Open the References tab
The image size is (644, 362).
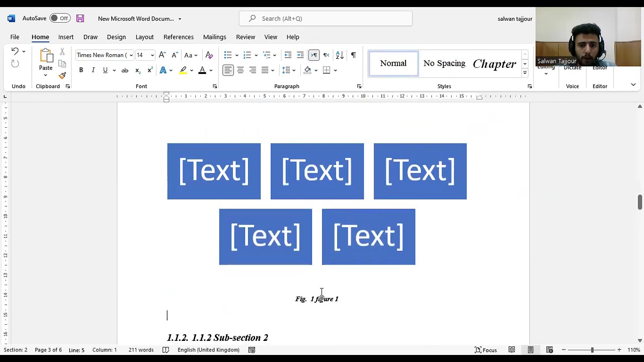(179, 37)
